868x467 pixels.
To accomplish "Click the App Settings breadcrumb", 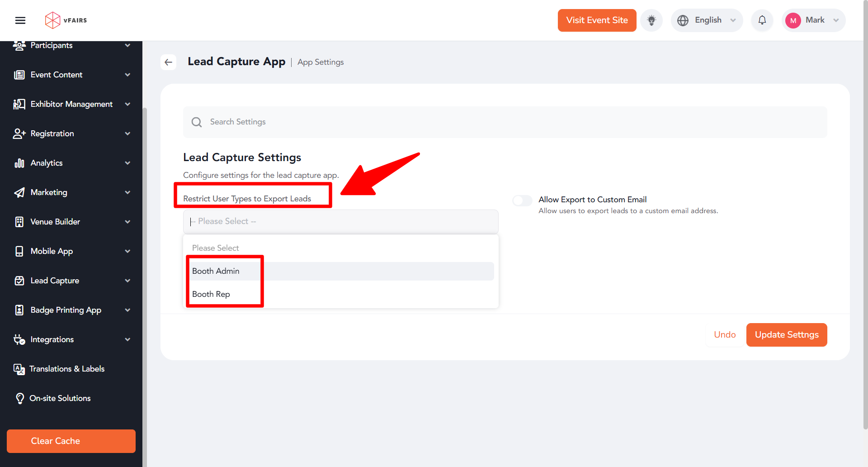I will click(321, 62).
